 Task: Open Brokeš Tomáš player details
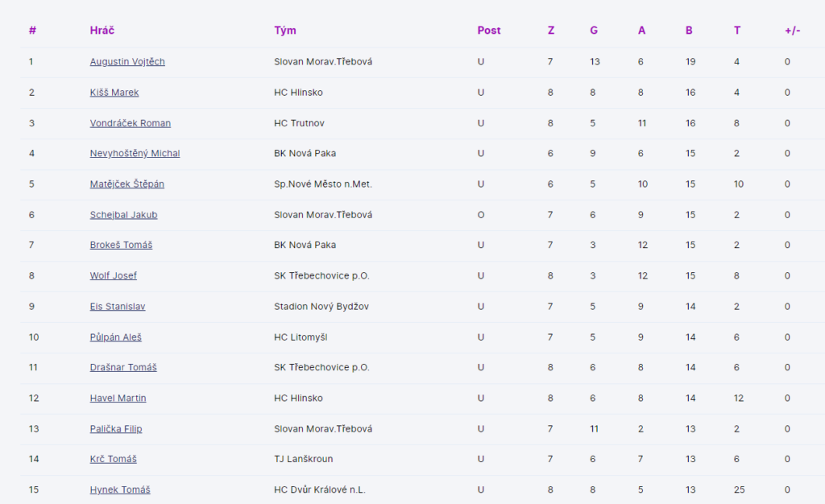click(121, 245)
